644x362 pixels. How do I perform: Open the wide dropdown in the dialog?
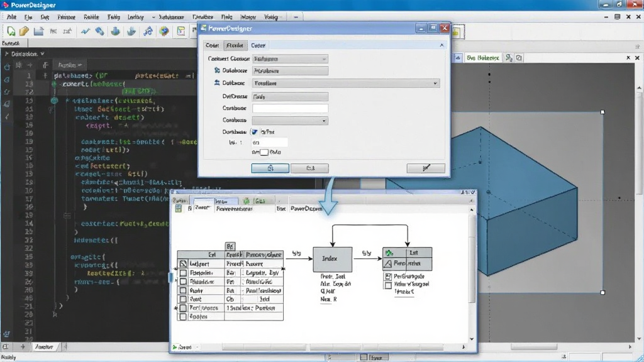point(346,84)
